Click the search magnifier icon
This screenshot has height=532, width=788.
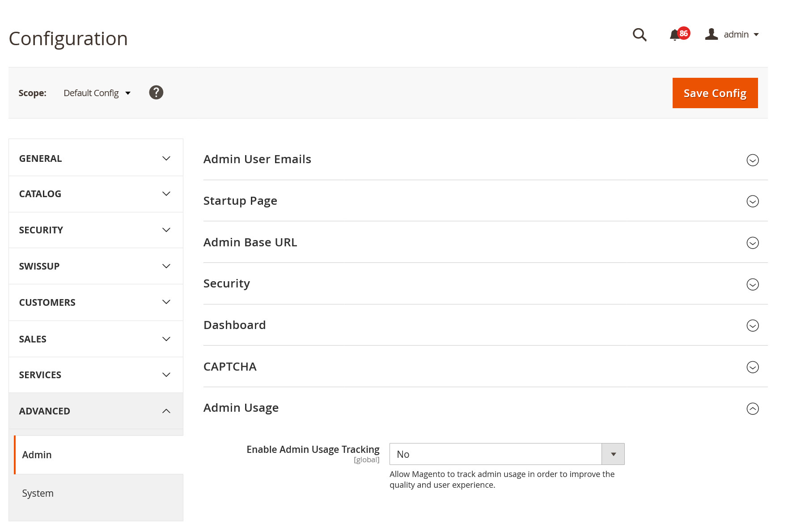pyautogui.click(x=640, y=35)
